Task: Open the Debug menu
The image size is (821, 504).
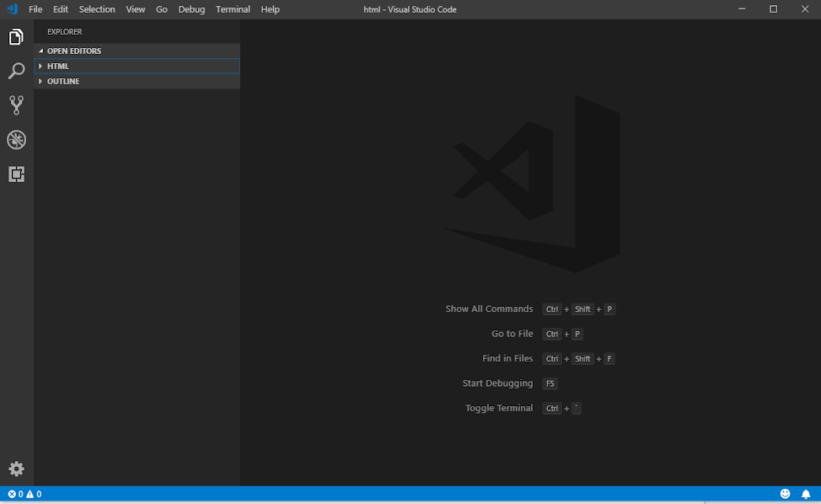Action: point(191,9)
